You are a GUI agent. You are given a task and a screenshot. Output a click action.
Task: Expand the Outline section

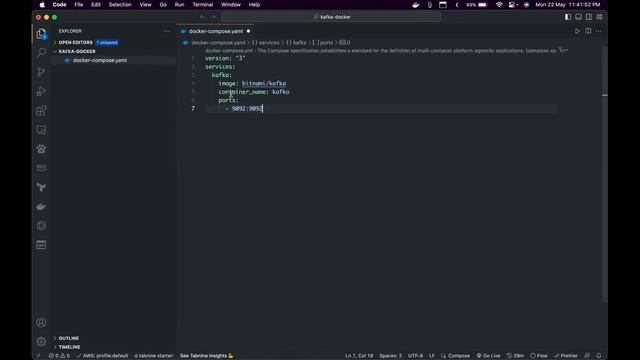(x=68, y=338)
